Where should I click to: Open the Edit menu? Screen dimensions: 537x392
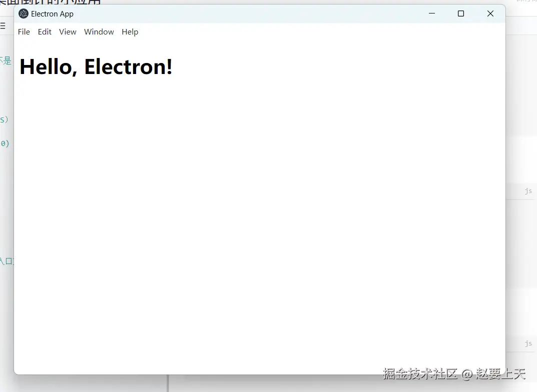[x=45, y=32]
